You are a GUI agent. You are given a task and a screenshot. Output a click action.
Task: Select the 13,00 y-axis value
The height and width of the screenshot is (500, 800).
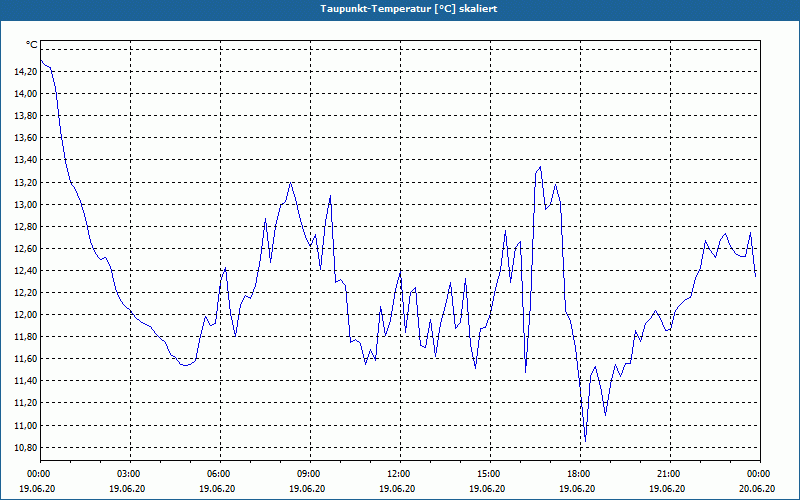tap(26, 205)
